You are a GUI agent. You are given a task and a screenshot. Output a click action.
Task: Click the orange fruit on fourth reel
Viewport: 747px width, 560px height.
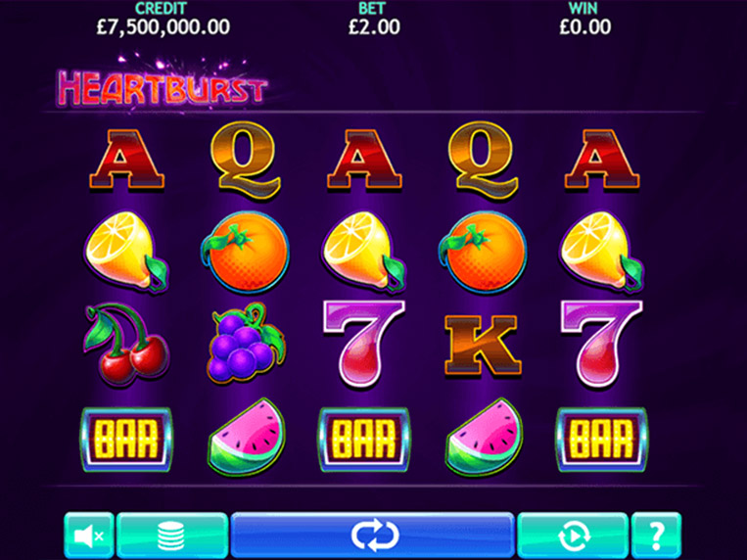pos(483,252)
